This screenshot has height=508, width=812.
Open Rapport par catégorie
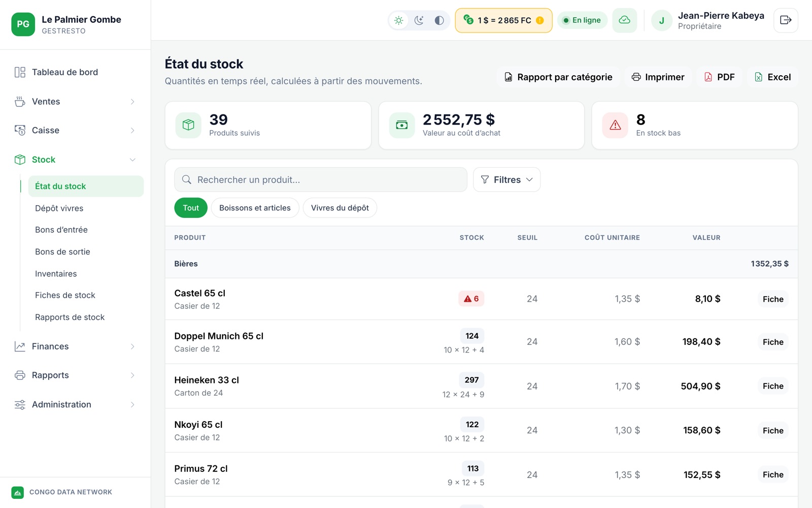[x=558, y=77]
